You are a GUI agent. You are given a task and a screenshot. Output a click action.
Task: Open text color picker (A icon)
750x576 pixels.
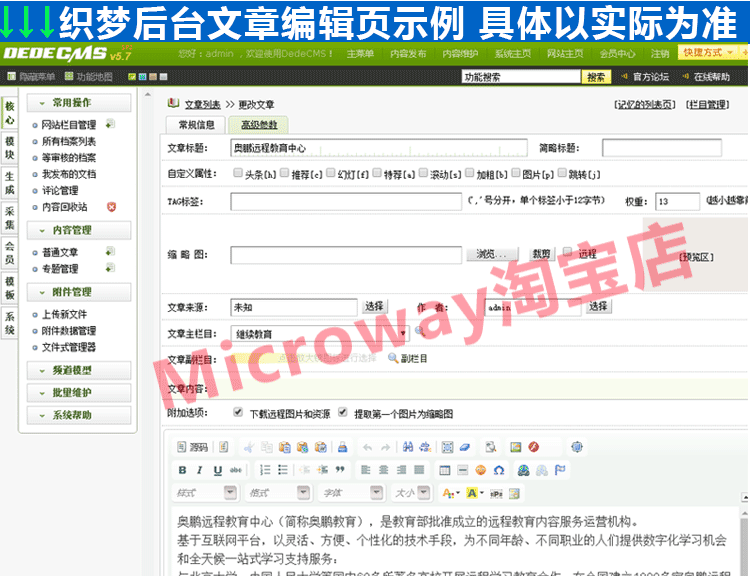click(x=450, y=493)
